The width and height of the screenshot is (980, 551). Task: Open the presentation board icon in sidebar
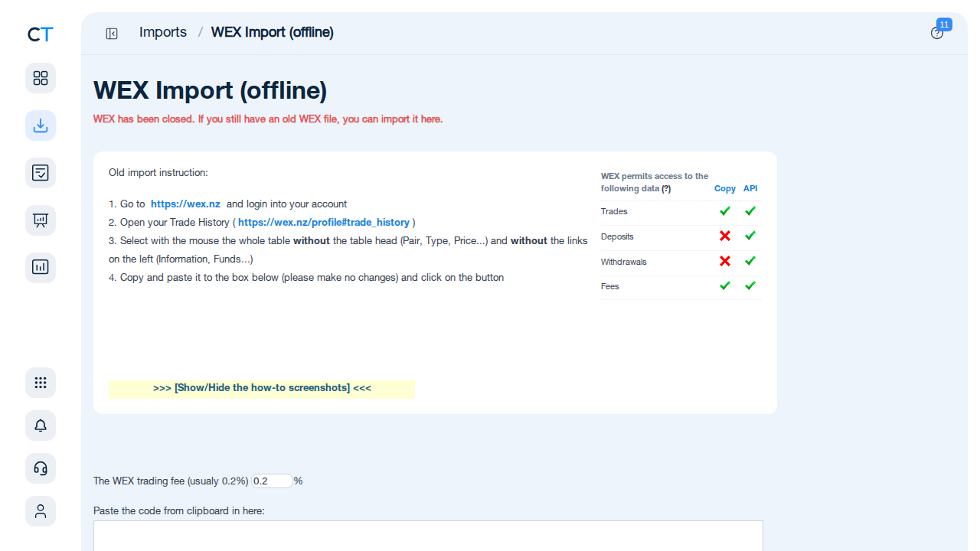(x=41, y=220)
